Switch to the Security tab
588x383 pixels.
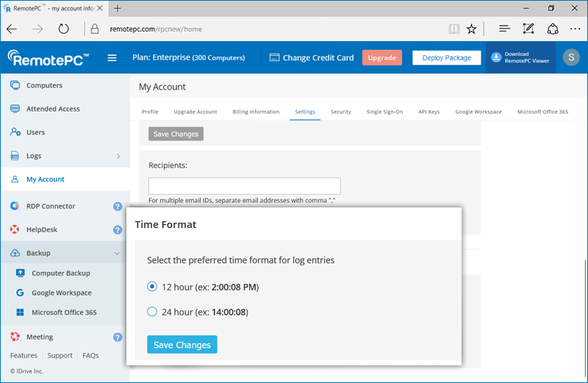pos(340,112)
